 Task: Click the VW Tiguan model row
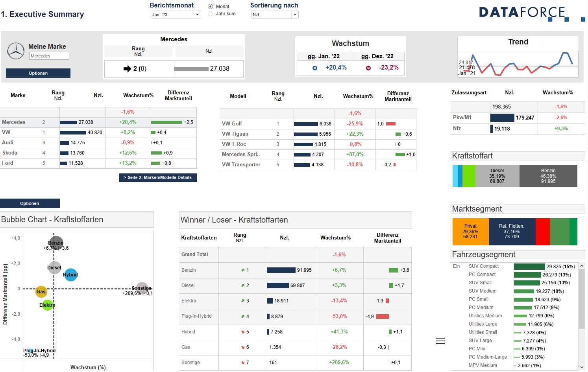tap(318, 134)
